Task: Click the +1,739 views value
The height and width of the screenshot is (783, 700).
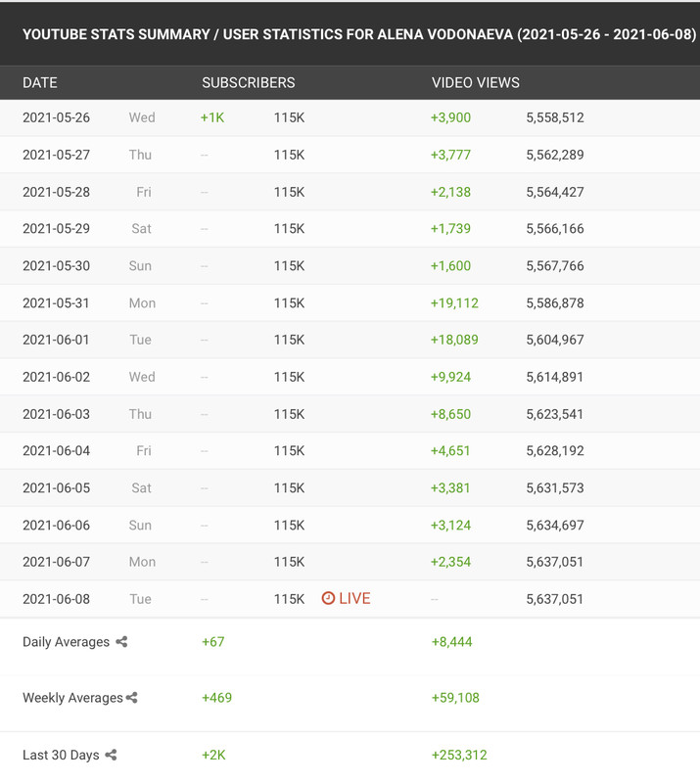Action: [450, 228]
